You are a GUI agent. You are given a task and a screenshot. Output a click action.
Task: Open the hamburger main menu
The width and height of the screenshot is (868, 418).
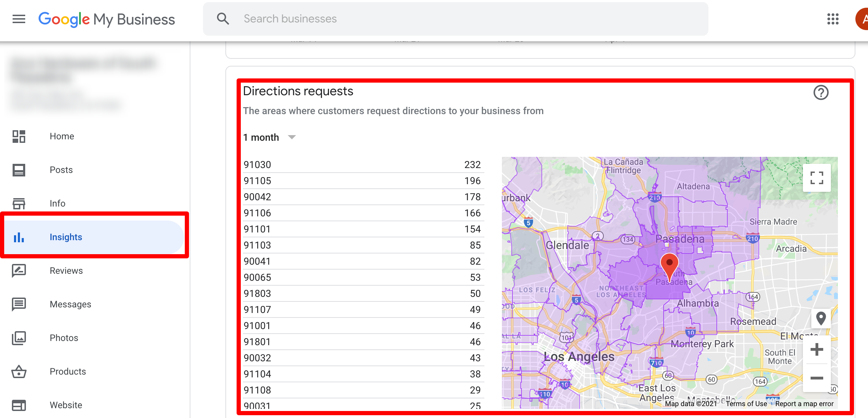click(x=19, y=19)
